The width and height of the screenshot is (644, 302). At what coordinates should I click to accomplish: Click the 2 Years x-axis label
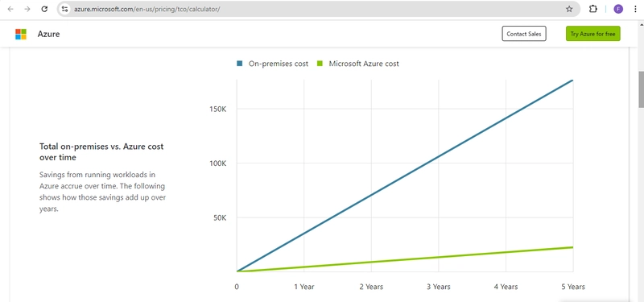[371, 287]
